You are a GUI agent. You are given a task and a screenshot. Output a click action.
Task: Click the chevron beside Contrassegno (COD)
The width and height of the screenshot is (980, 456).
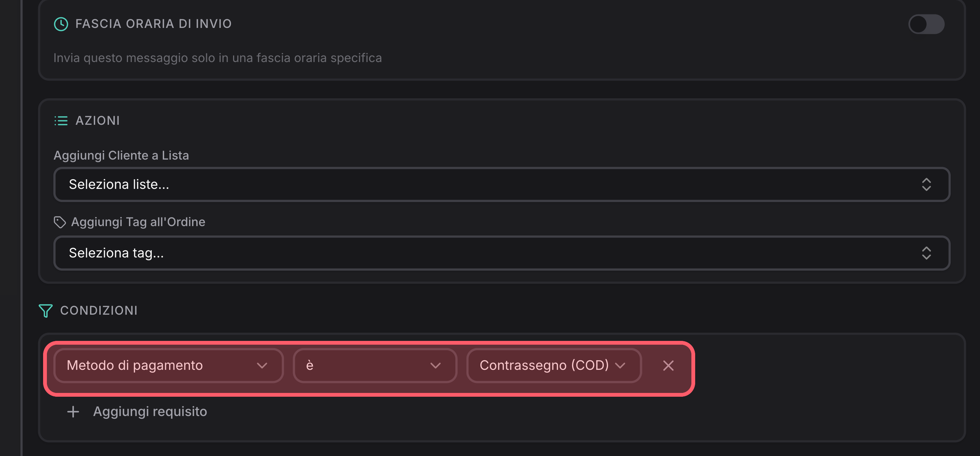(620, 366)
